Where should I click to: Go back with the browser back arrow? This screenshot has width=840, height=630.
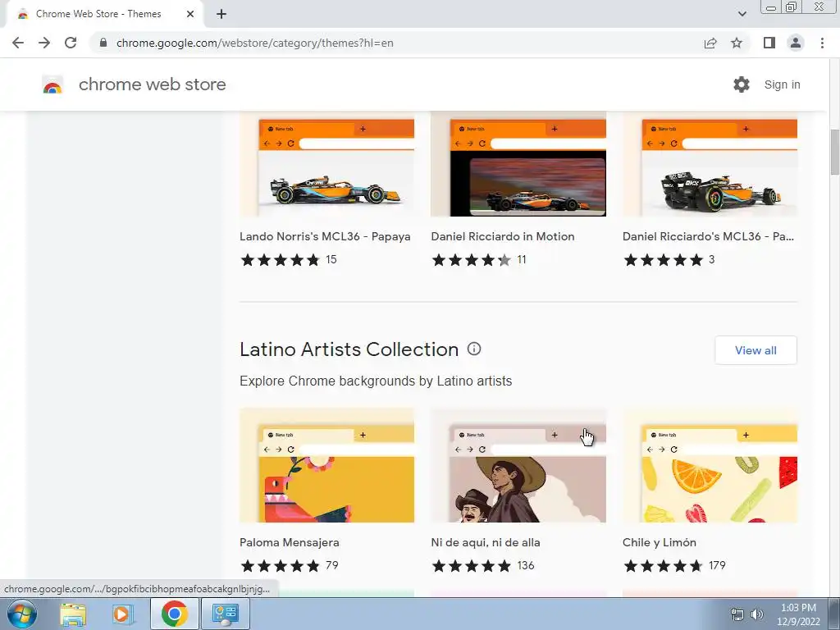point(18,43)
